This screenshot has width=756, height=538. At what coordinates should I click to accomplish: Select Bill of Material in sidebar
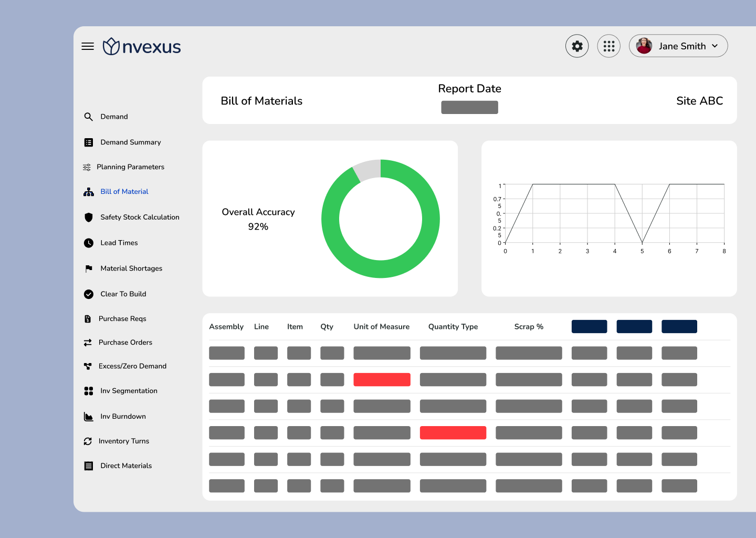(x=124, y=192)
